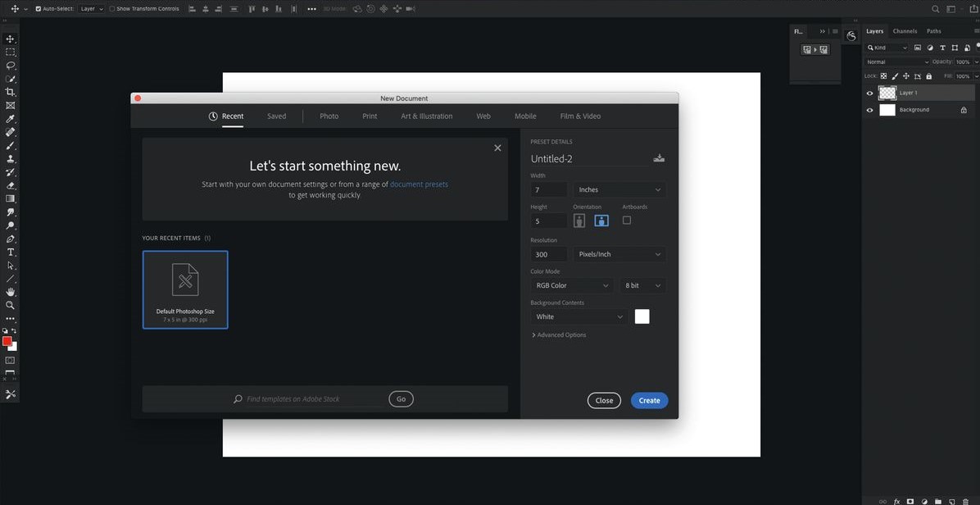
Task: Select the Eraser tool
Action: click(x=10, y=185)
